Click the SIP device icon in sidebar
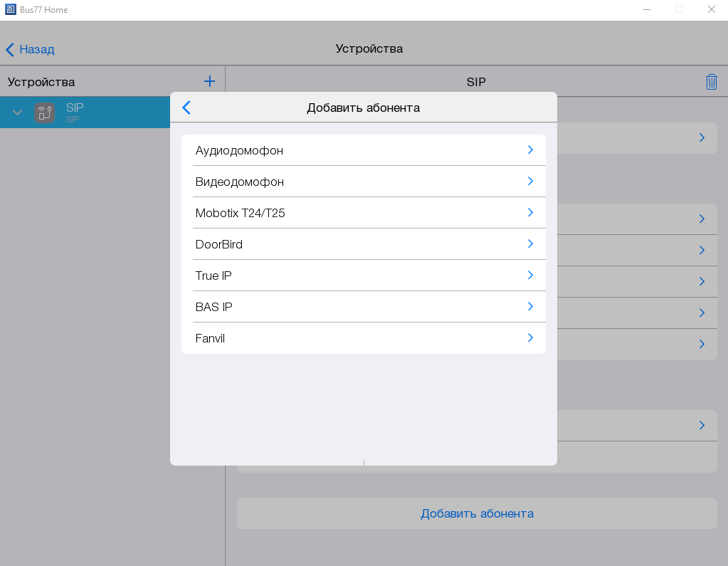 pos(45,112)
